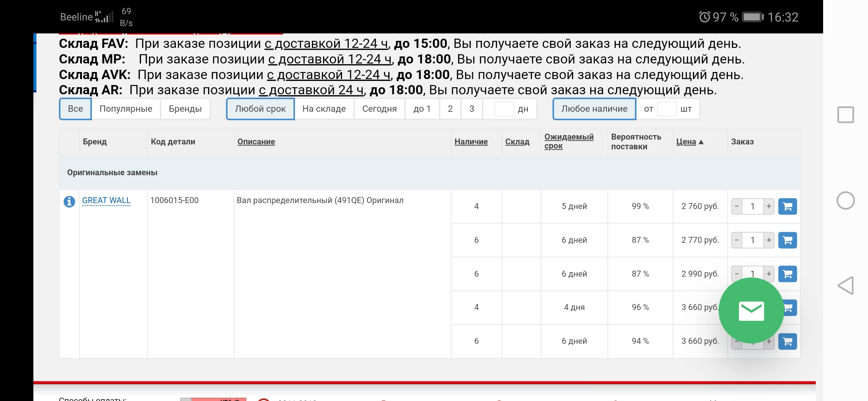868x401 pixels.
Task: Open AR warehouse delivery 24 ч link
Action: click(311, 90)
